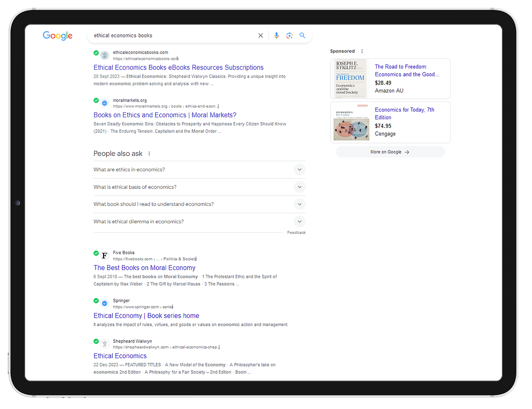Click the '$74.95' price text
Viewport: 532px width, 409px height.
click(x=383, y=126)
